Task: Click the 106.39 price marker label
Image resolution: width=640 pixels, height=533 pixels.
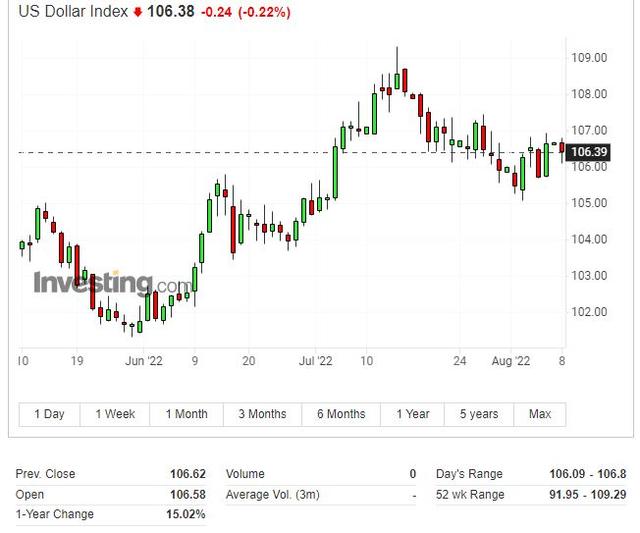Action: [x=589, y=152]
